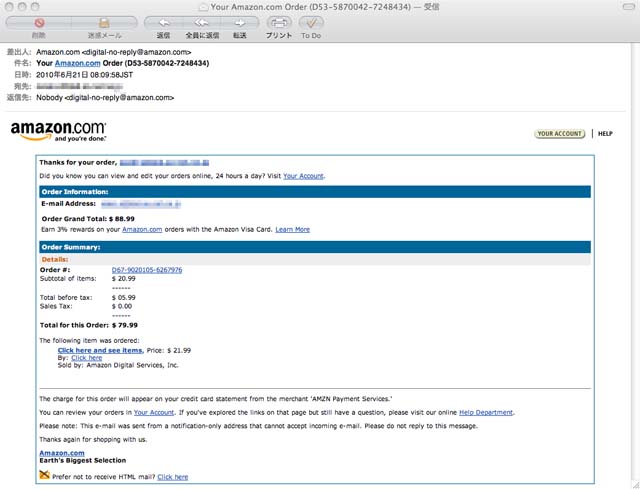Viewport: 640px width, 489px height.
Task: Click the YOUR ACCOUNT button
Action: pos(559,133)
